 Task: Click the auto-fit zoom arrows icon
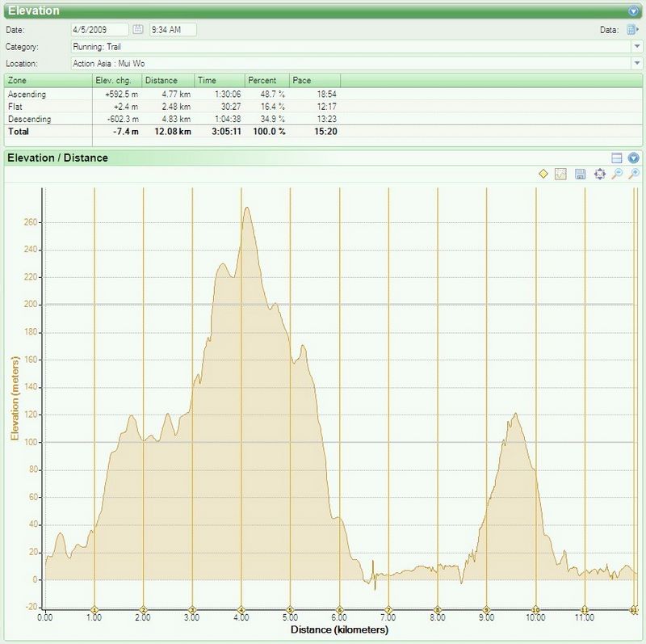[599, 174]
